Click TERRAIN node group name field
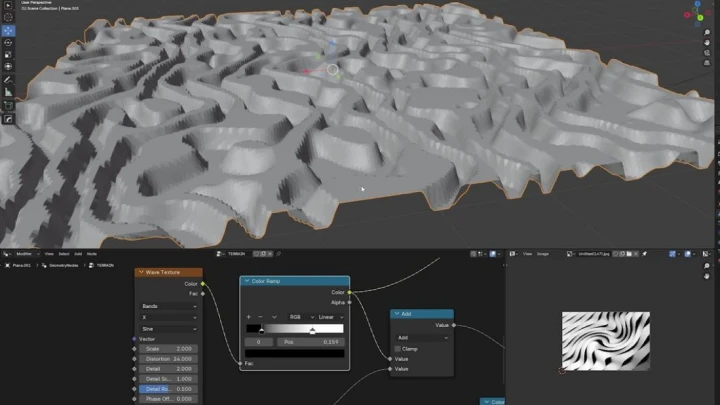The image size is (720, 405). pos(238,253)
